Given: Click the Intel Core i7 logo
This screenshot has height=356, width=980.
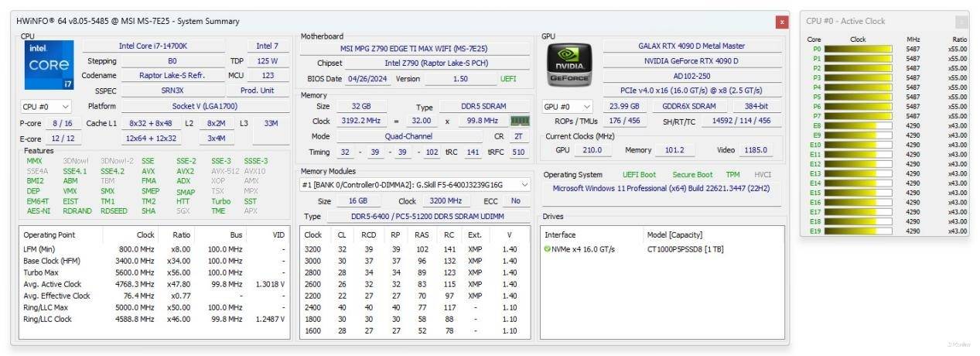Looking at the screenshot, I should click(x=48, y=63).
